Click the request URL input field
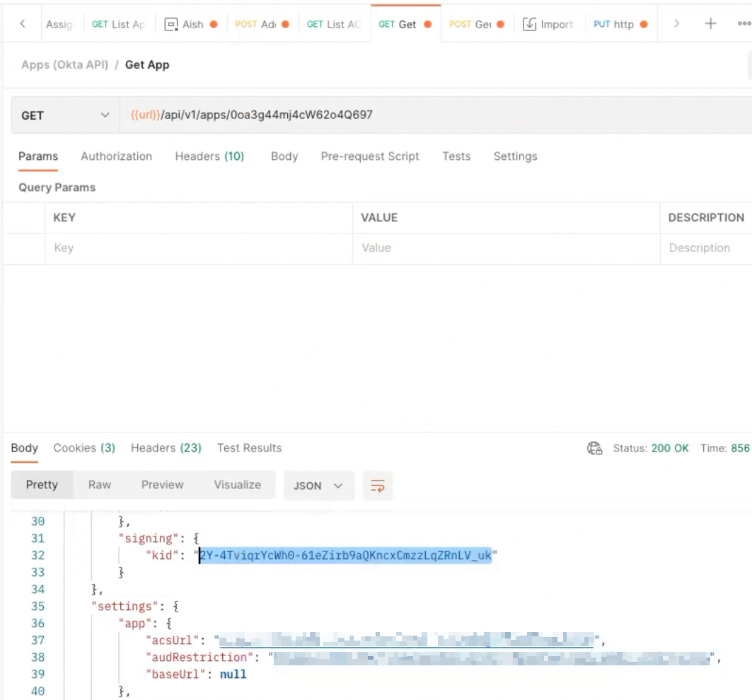 pos(424,115)
